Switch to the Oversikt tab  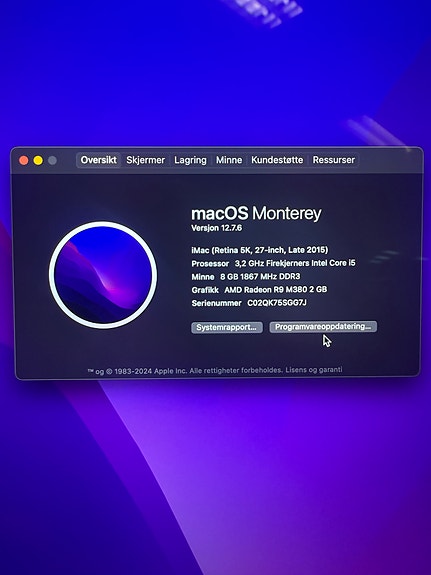[98, 160]
